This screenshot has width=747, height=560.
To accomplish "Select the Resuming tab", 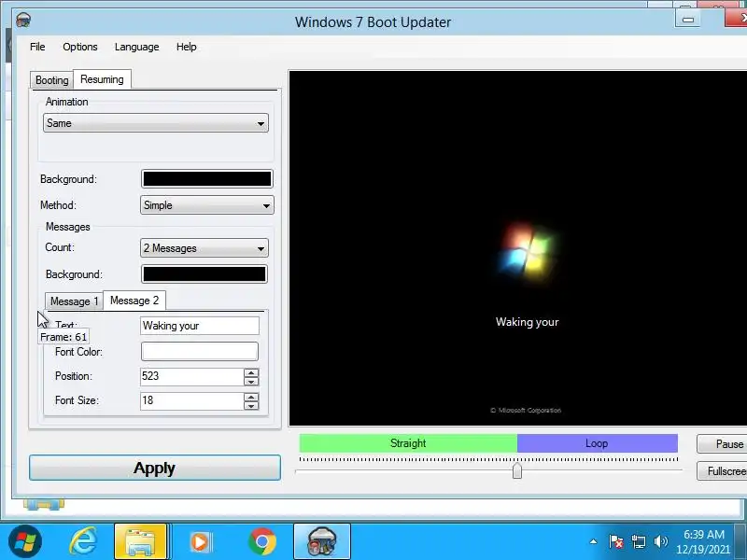I will [x=102, y=79].
